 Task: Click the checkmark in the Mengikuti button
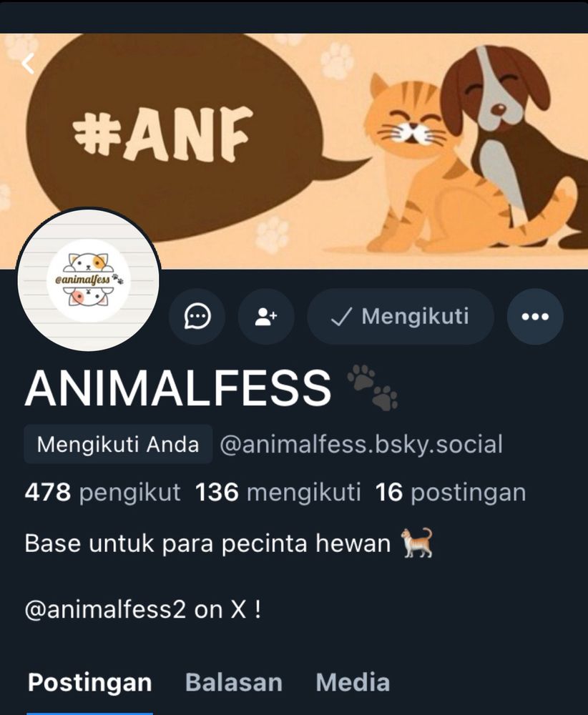341,317
